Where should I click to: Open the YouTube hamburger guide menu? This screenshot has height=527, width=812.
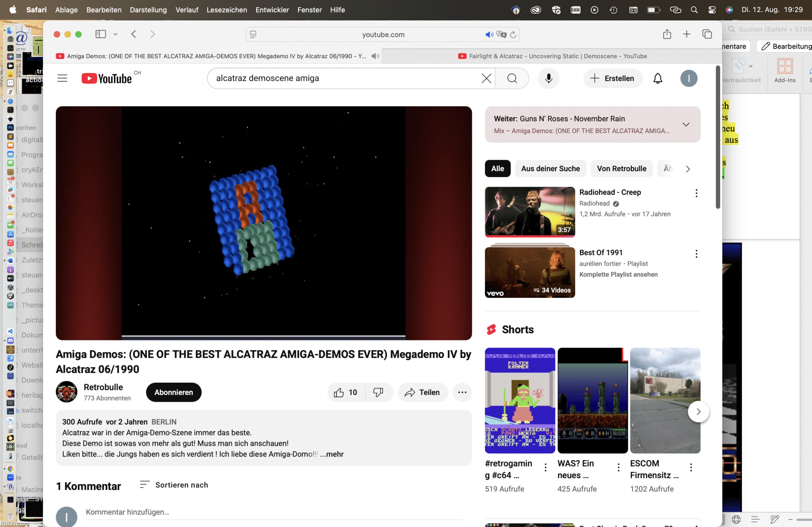pos(62,78)
